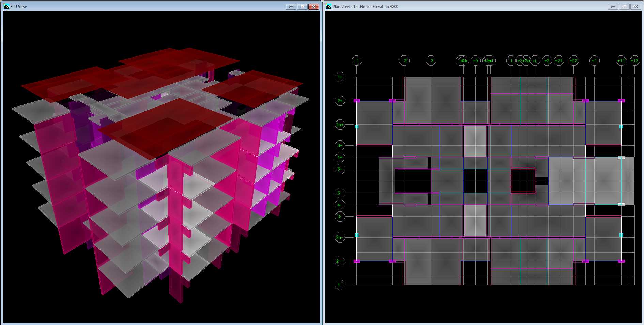Maximize the Plan View window
This screenshot has height=325, width=644.
pos(624,6)
